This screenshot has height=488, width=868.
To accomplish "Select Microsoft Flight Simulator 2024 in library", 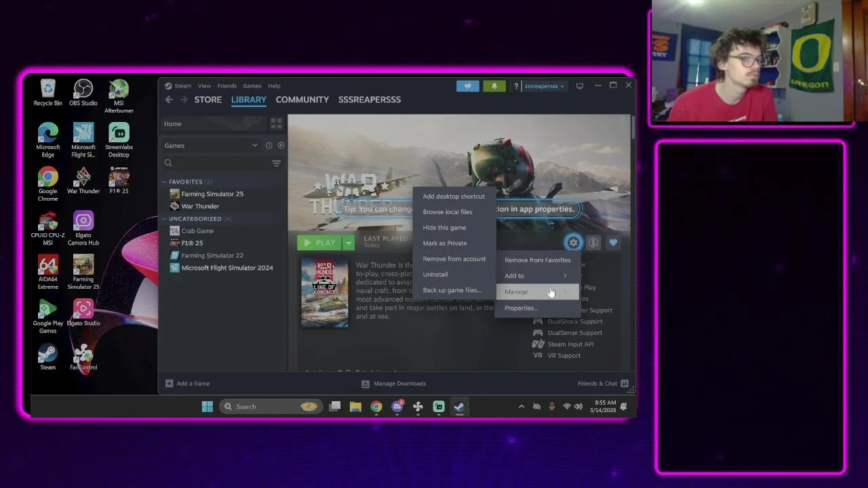I will (x=227, y=268).
